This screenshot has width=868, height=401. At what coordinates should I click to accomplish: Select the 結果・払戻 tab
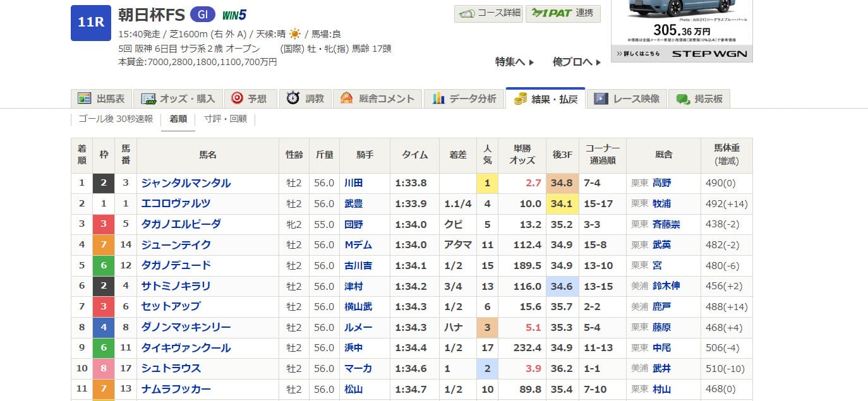545,99
